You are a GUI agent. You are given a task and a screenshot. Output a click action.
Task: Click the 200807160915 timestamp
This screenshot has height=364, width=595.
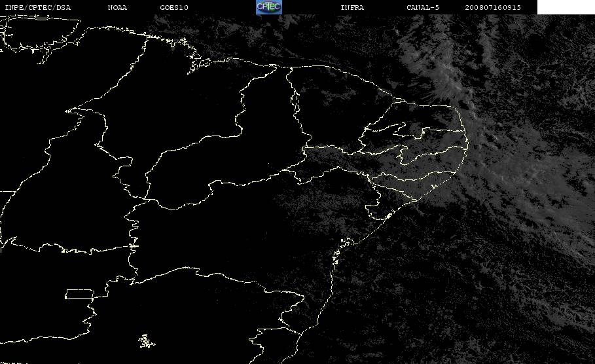pyautogui.click(x=493, y=8)
